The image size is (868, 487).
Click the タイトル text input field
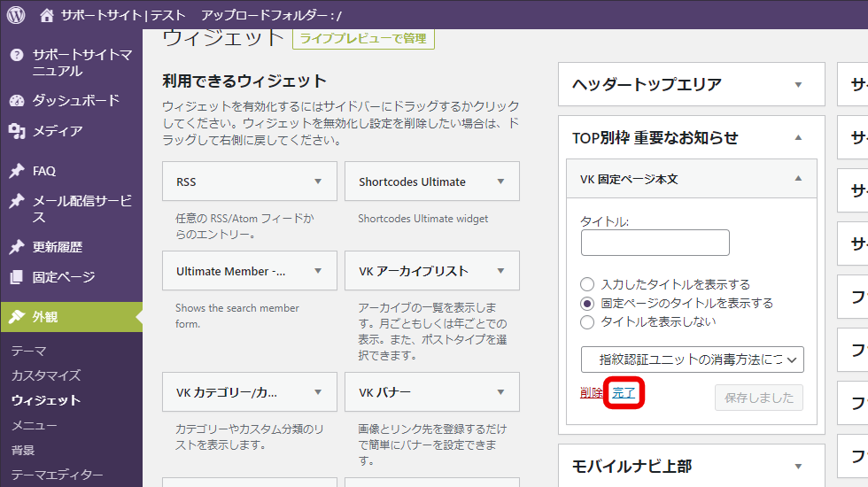click(655, 243)
